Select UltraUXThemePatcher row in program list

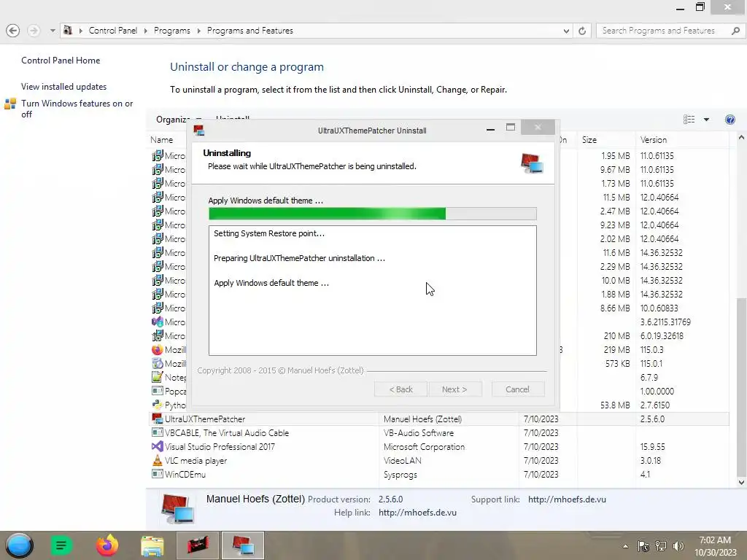pos(438,419)
